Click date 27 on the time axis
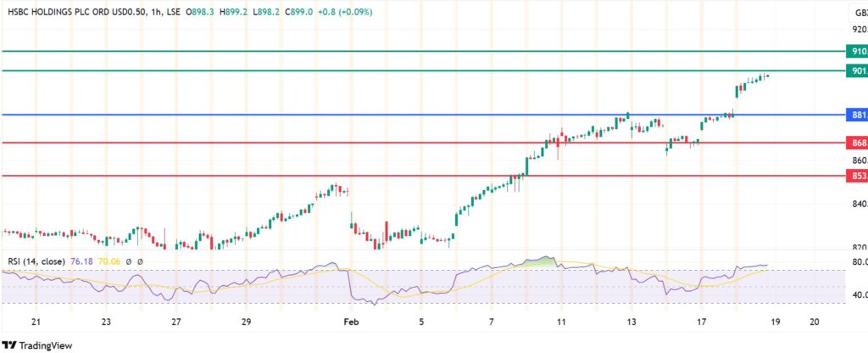Image resolution: width=868 pixels, height=353 pixels. [175, 322]
